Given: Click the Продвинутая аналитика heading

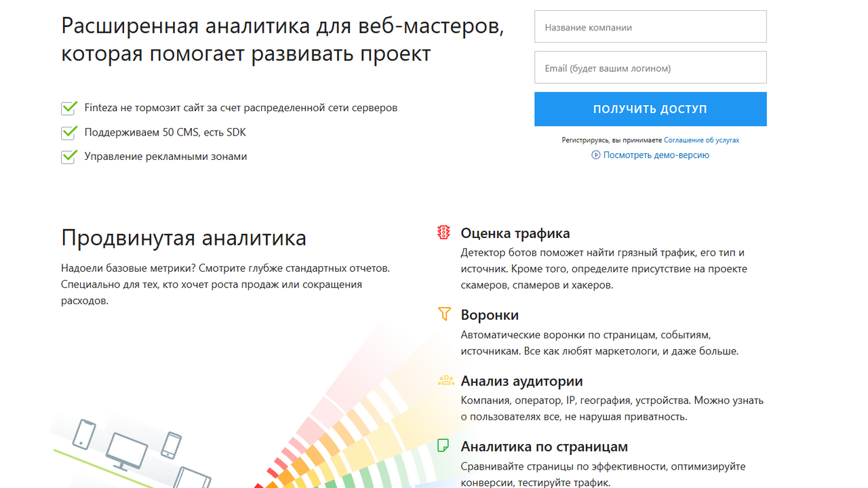Looking at the screenshot, I should (x=184, y=238).
